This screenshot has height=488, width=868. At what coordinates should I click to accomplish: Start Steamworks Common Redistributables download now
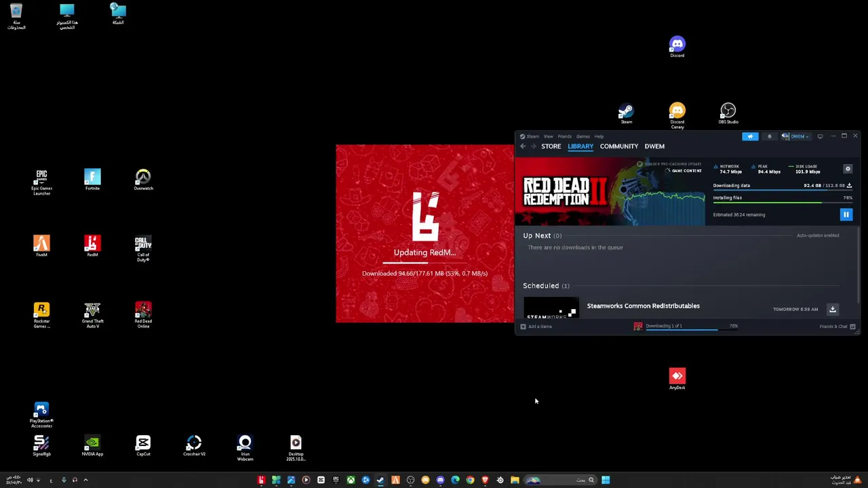click(833, 309)
